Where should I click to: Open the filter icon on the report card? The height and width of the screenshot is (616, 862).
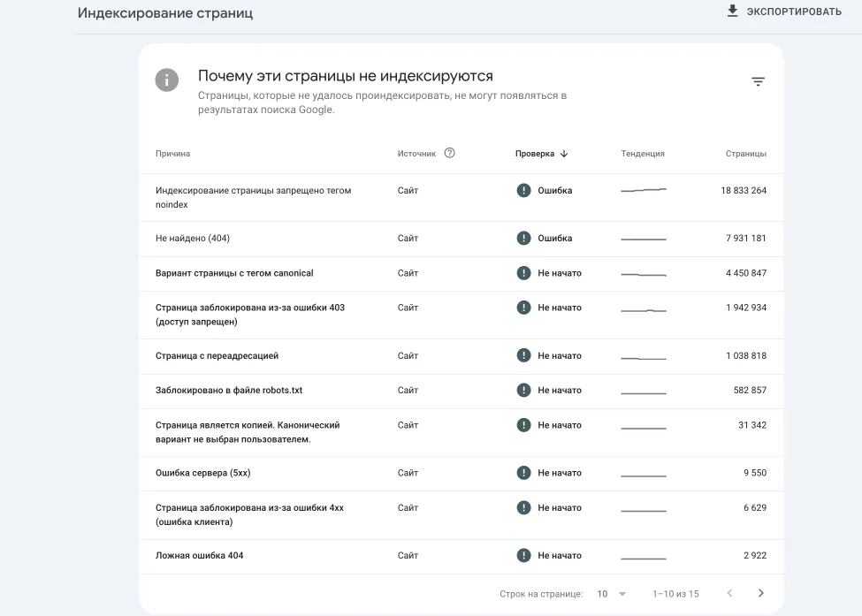(758, 80)
